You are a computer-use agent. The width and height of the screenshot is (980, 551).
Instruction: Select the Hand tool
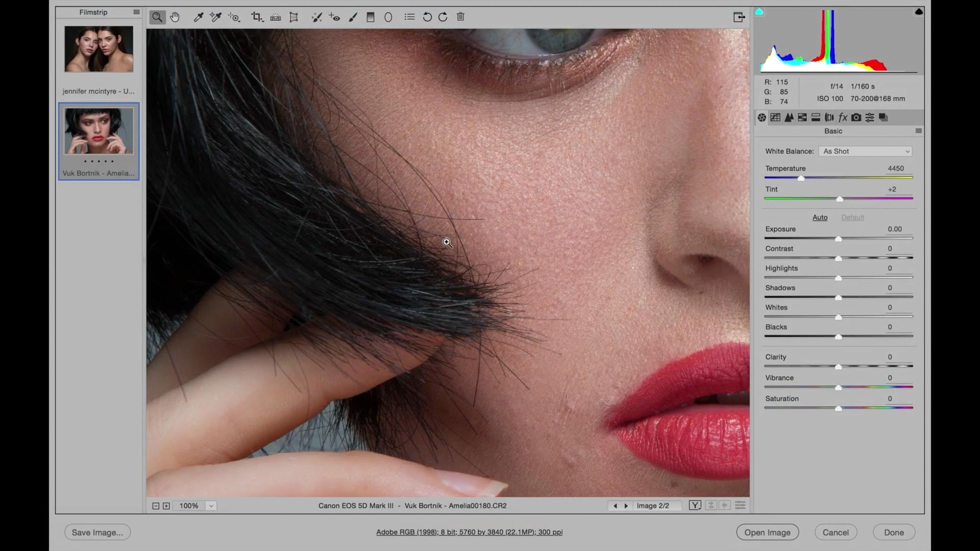point(175,17)
